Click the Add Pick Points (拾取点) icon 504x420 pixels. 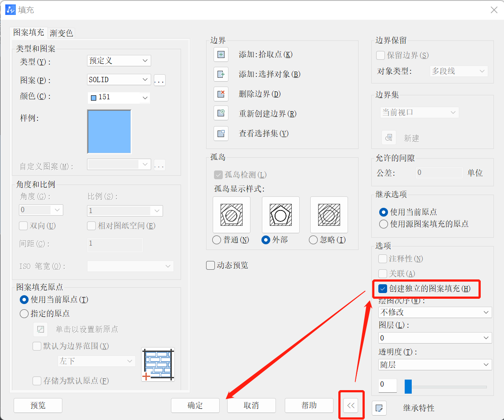click(221, 54)
